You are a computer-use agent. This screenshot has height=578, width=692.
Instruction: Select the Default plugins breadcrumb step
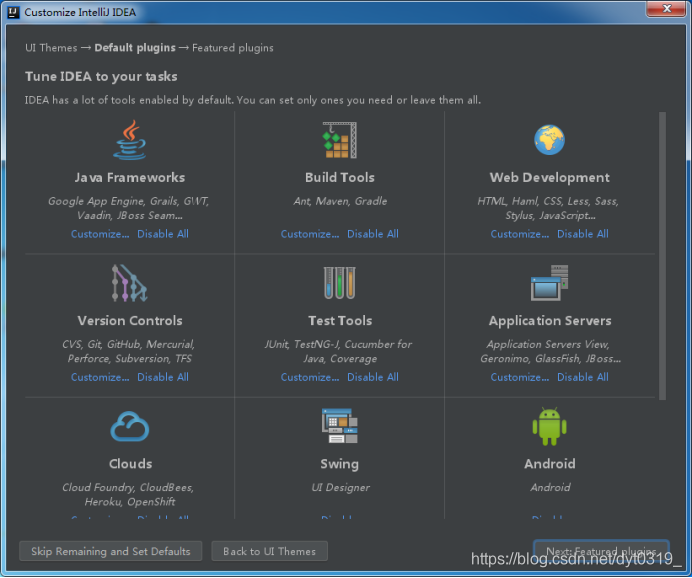pos(135,48)
